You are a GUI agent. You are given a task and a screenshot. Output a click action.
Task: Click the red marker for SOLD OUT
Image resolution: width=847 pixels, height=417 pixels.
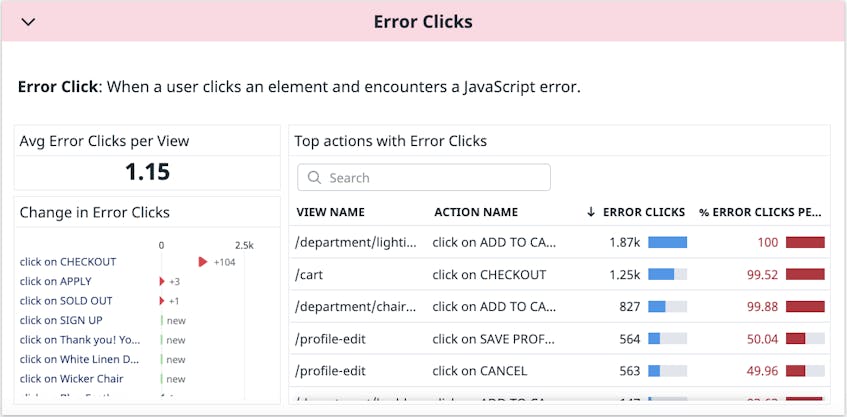pos(162,301)
